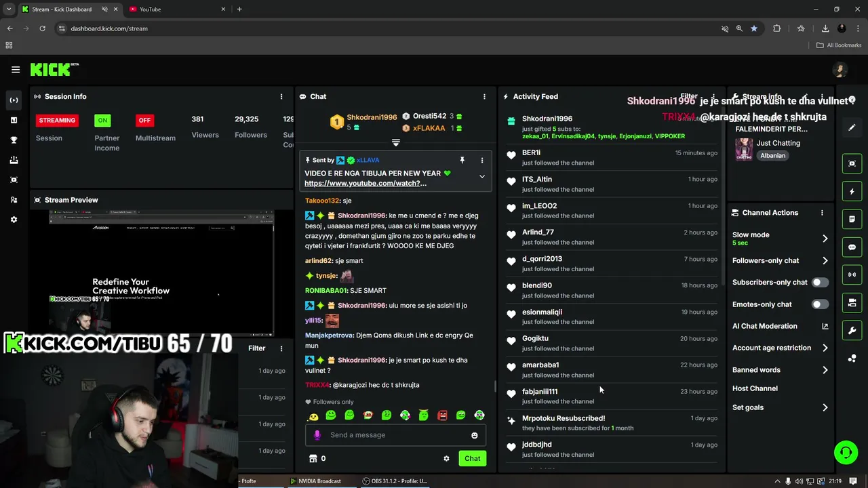Open Session Info three-dot menu
Image resolution: width=868 pixels, height=488 pixels.
[x=281, y=96]
